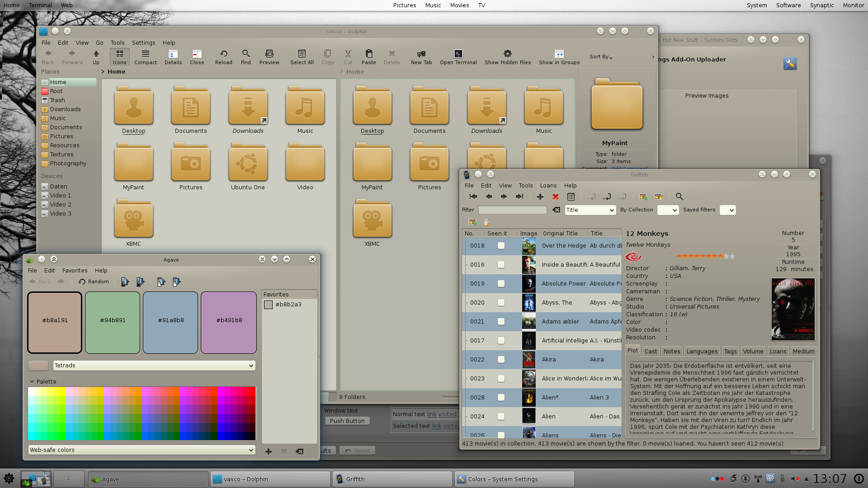Click muted volume icon in system tray
Image resolution: width=868 pixels, height=488 pixels.
796,479
